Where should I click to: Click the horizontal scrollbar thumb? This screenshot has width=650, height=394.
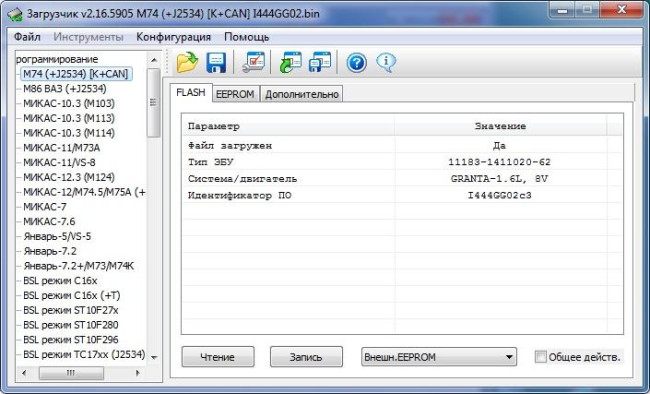(71, 373)
